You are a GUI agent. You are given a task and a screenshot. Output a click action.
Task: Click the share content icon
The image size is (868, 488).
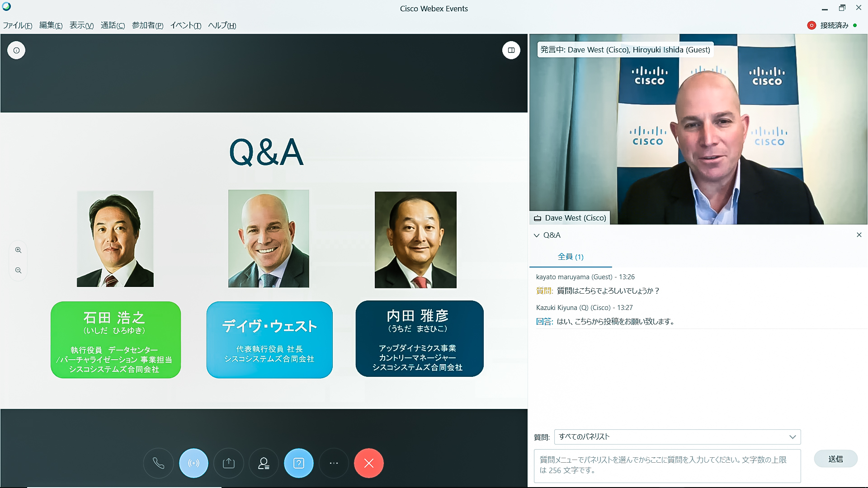[229, 463]
